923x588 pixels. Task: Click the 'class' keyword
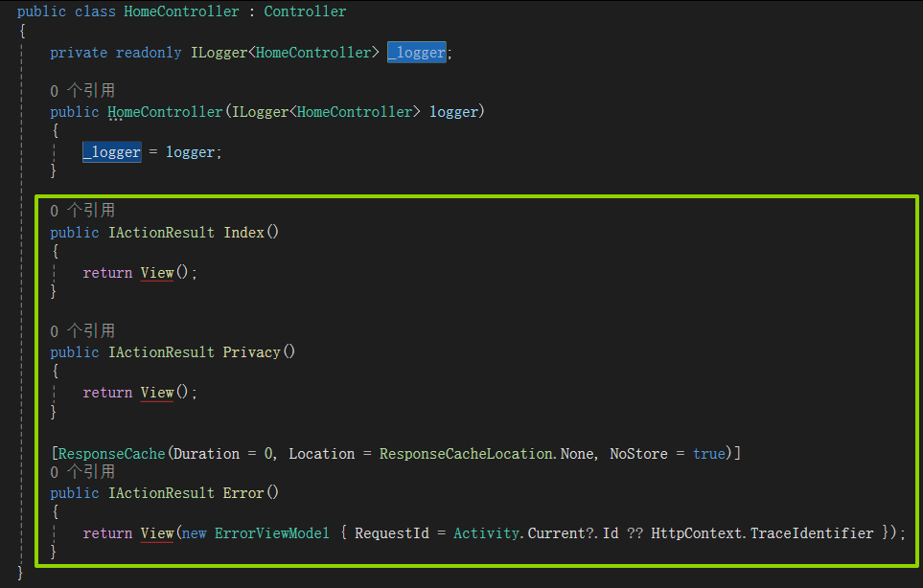[x=95, y=11]
